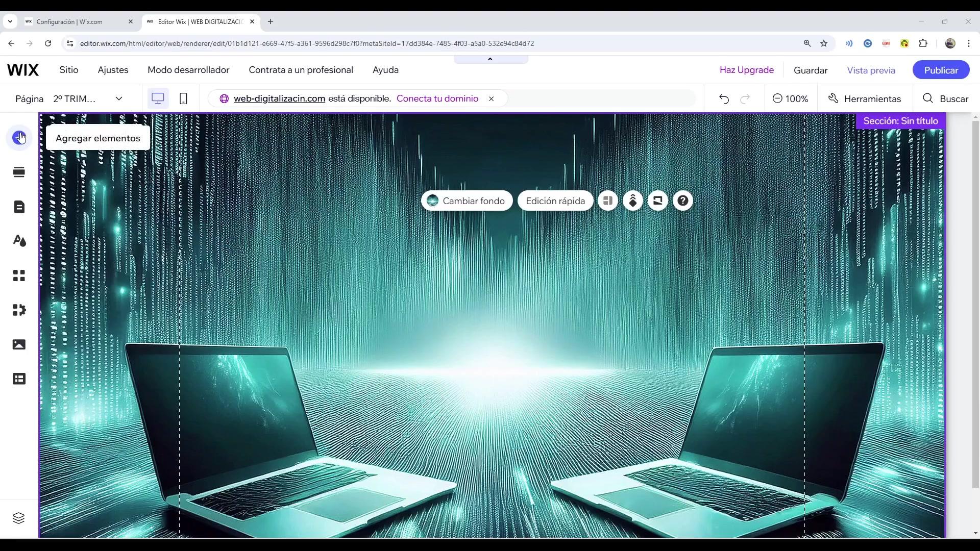Dismiss the domain availability banner
The image size is (980, 551).
pos(491,98)
